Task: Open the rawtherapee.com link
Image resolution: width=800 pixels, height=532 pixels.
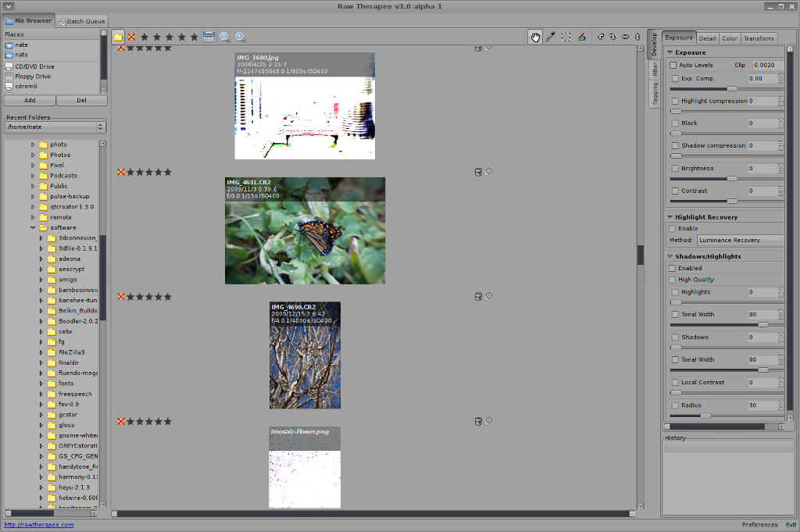Action: (x=39, y=524)
